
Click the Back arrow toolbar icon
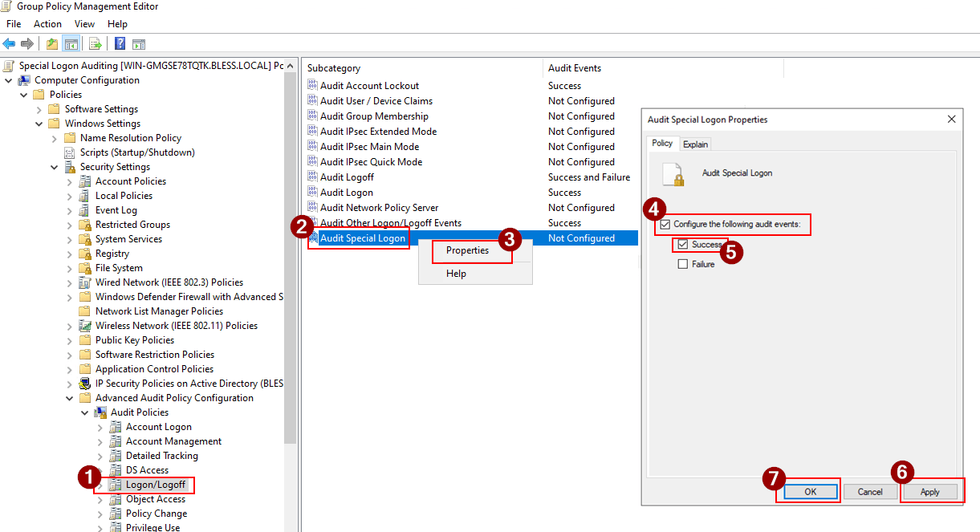click(10, 43)
